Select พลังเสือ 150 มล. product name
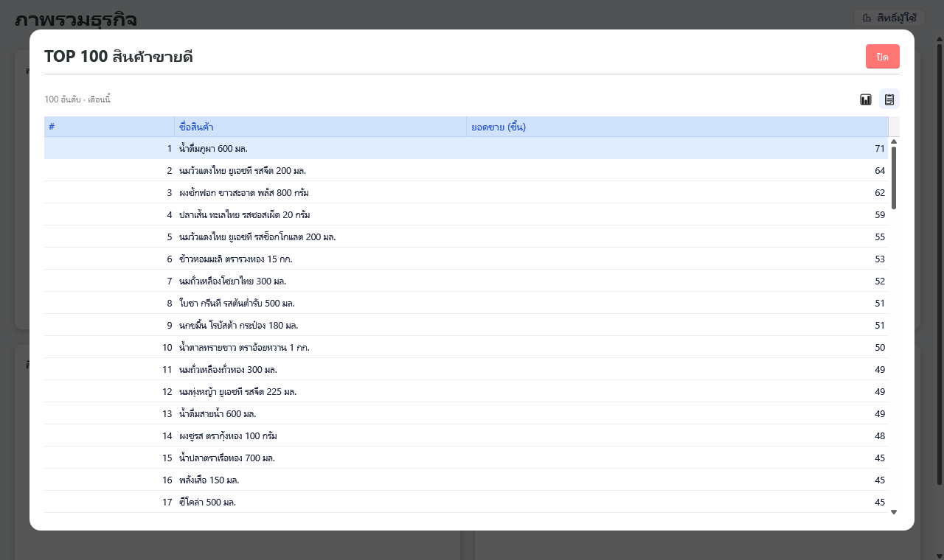The height and width of the screenshot is (560, 944). (209, 480)
